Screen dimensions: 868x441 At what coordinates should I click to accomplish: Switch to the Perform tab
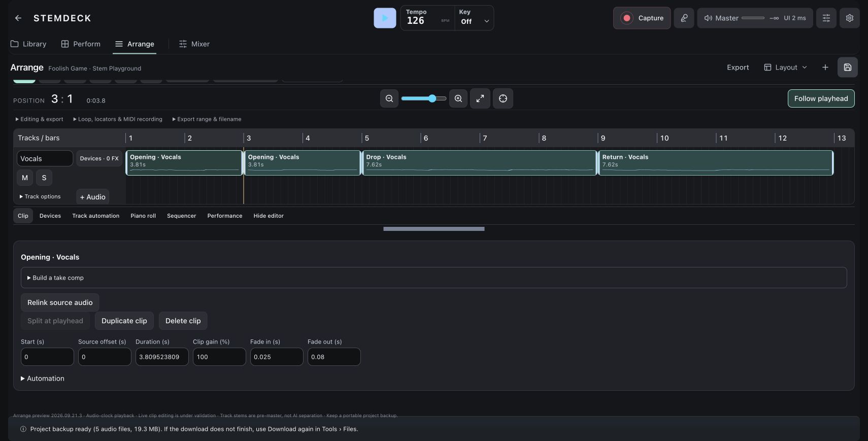click(x=81, y=44)
